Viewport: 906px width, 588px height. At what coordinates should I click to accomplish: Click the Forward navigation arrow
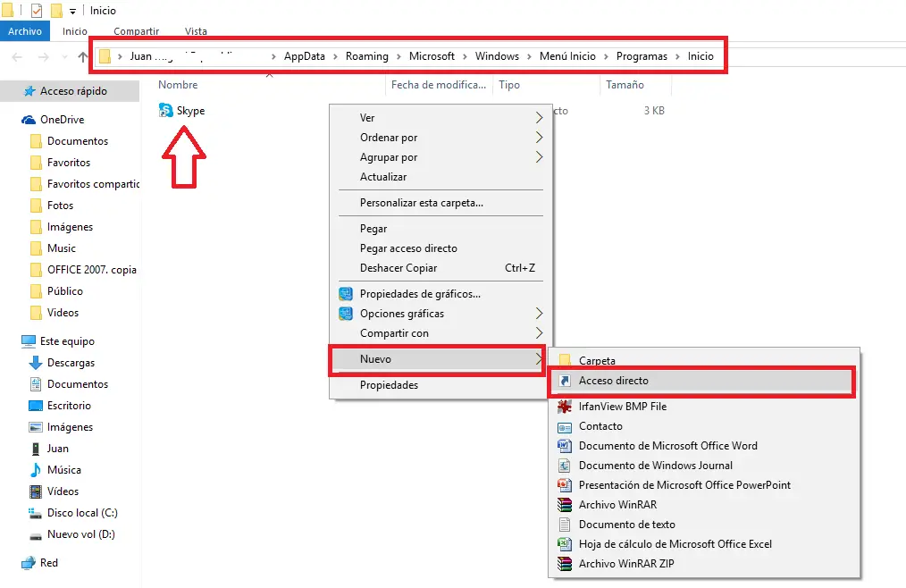point(44,56)
